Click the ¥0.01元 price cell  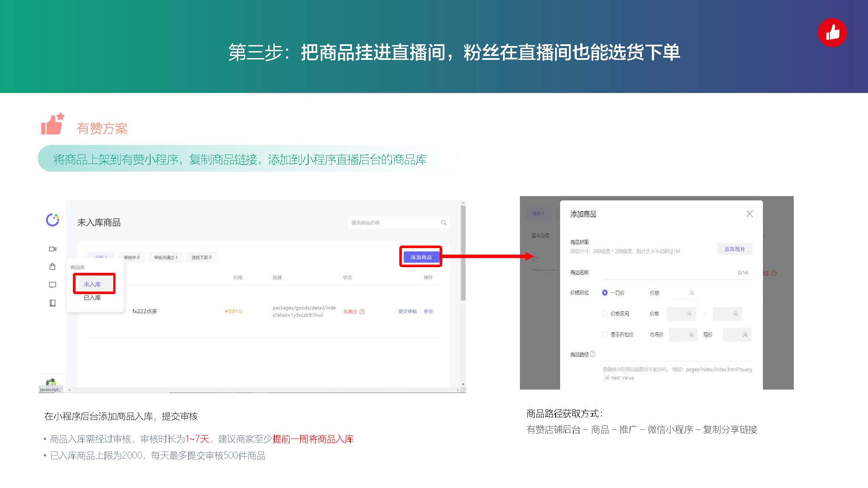pyautogui.click(x=233, y=311)
